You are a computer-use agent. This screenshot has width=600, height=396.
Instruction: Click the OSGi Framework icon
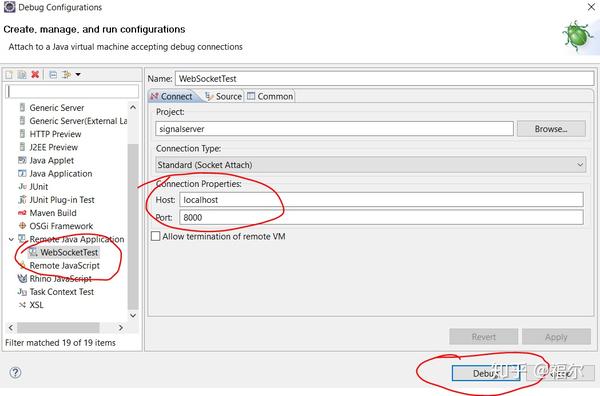tap(22, 226)
